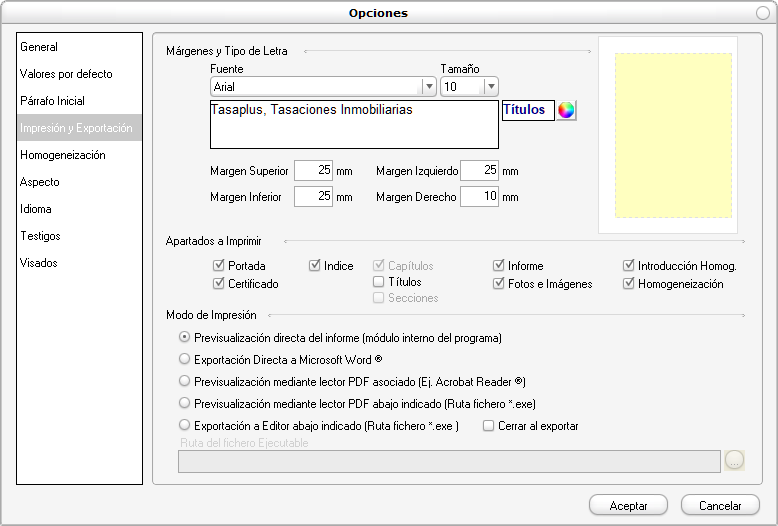Select Valores por defecto in sidebar
778x526 pixels.
pyautogui.click(x=66, y=74)
